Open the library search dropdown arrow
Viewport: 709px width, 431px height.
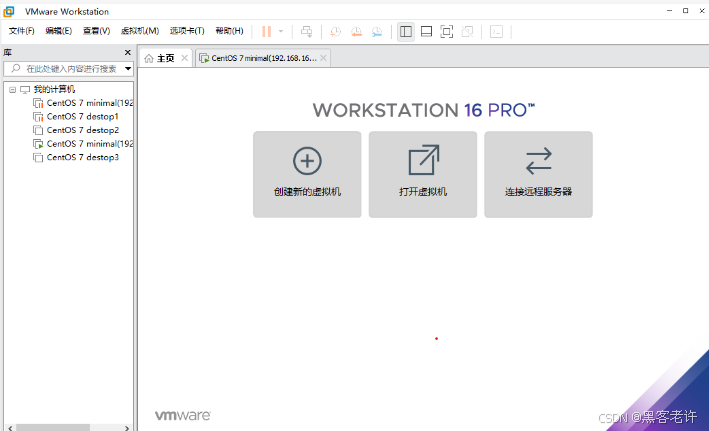[x=128, y=69]
